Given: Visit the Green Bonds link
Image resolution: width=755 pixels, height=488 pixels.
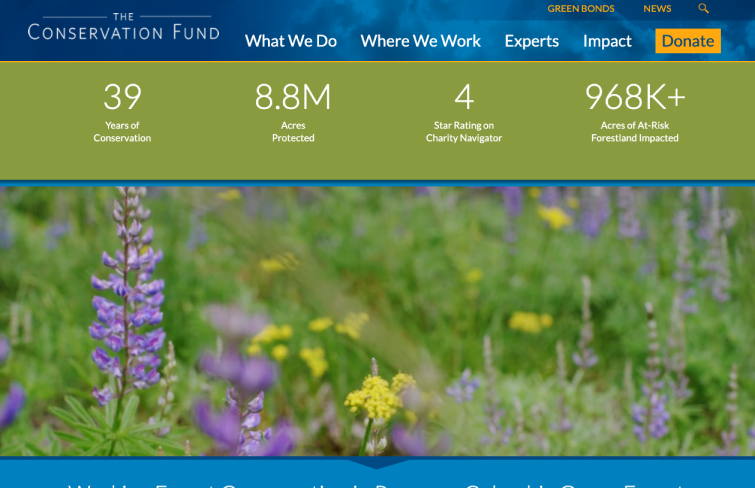Looking at the screenshot, I should pyautogui.click(x=581, y=9).
